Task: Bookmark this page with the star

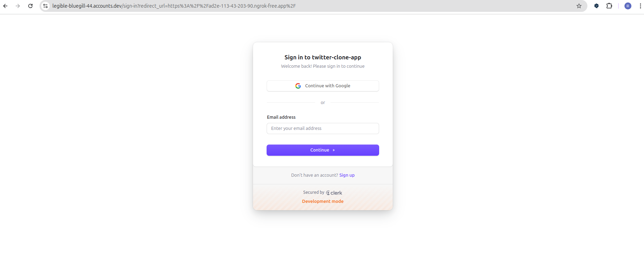Action: point(579,6)
